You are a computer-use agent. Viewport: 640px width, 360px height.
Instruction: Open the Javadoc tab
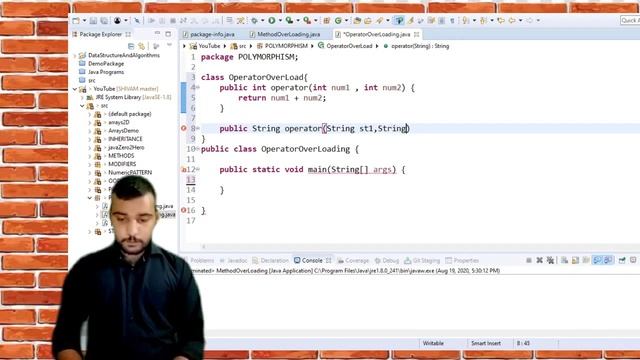tap(233, 260)
